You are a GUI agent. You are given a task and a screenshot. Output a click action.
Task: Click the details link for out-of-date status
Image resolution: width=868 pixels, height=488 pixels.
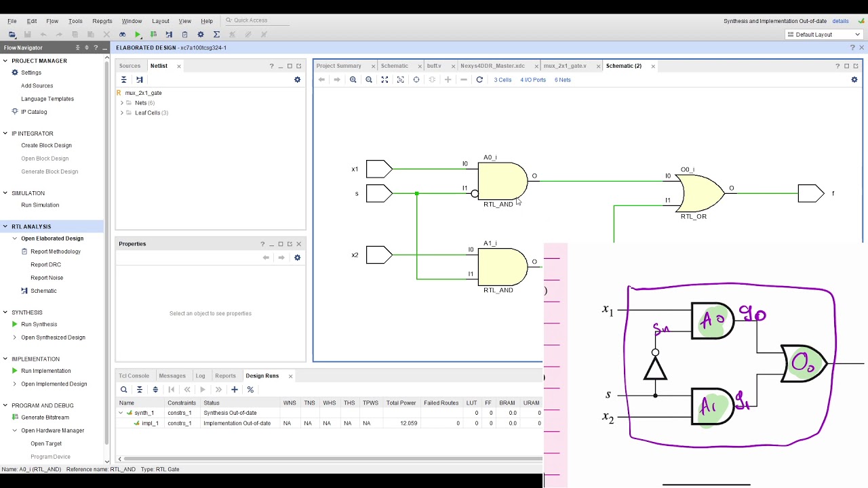pyautogui.click(x=840, y=21)
